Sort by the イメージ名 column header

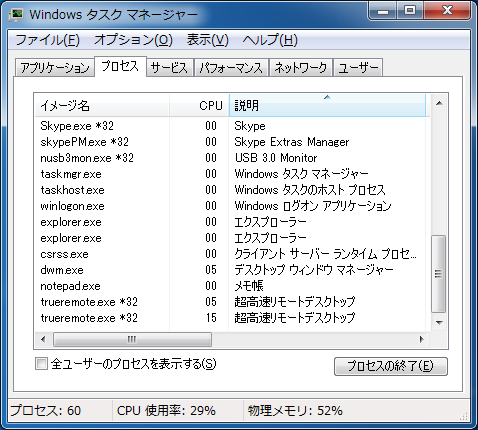[102, 105]
